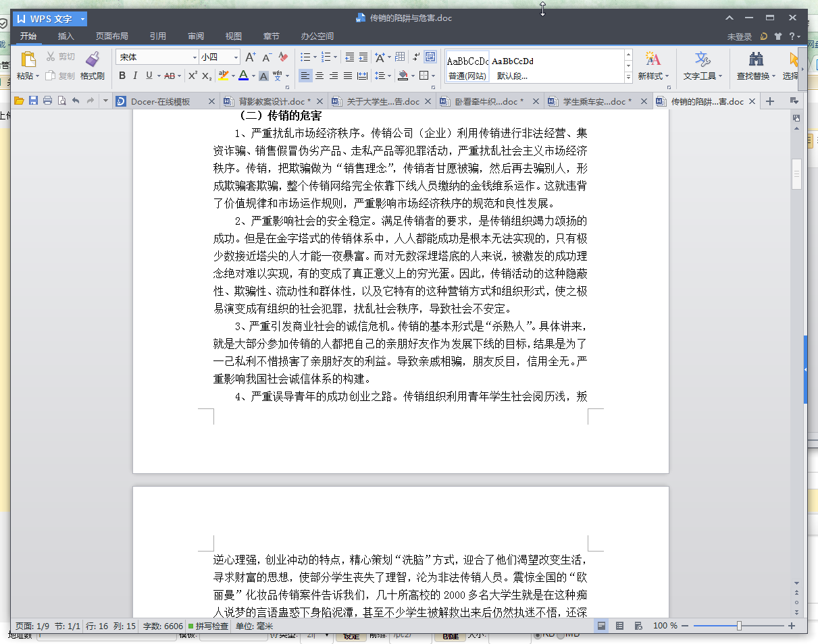The width and height of the screenshot is (818, 644).
Task: Click the show/hide paragraph marks icon
Action: (416, 57)
